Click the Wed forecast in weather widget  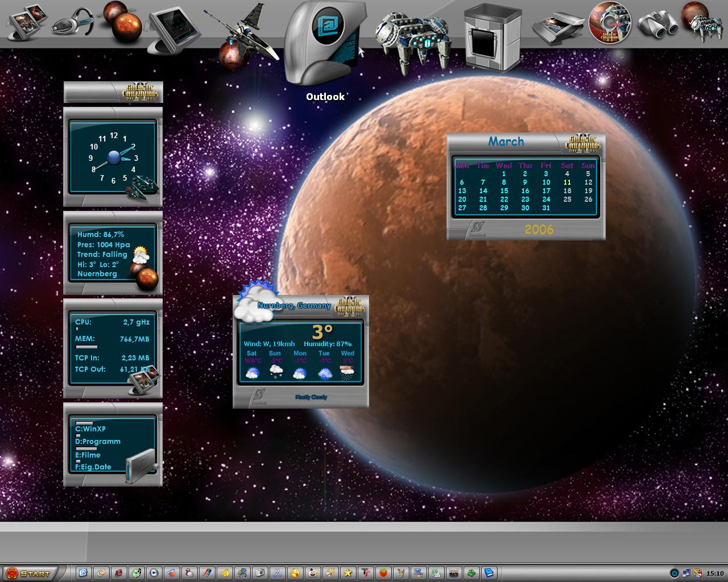coord(348,365)
